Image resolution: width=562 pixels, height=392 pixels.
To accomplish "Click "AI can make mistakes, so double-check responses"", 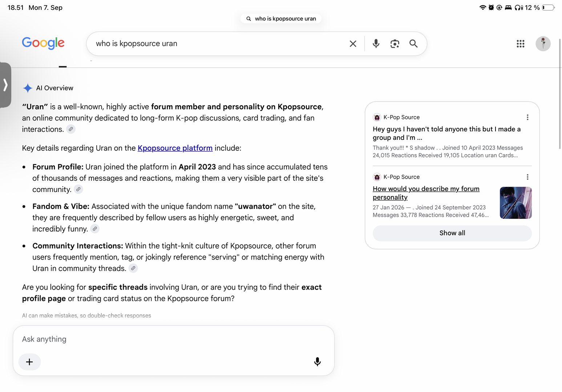I will (x=86, y=315).
